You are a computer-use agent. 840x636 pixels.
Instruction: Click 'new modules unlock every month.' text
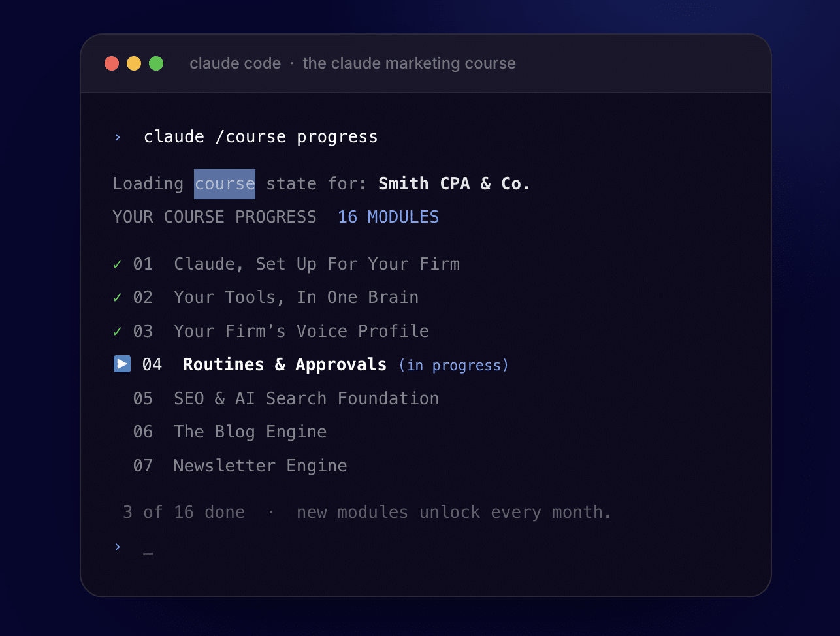[454, 512]
